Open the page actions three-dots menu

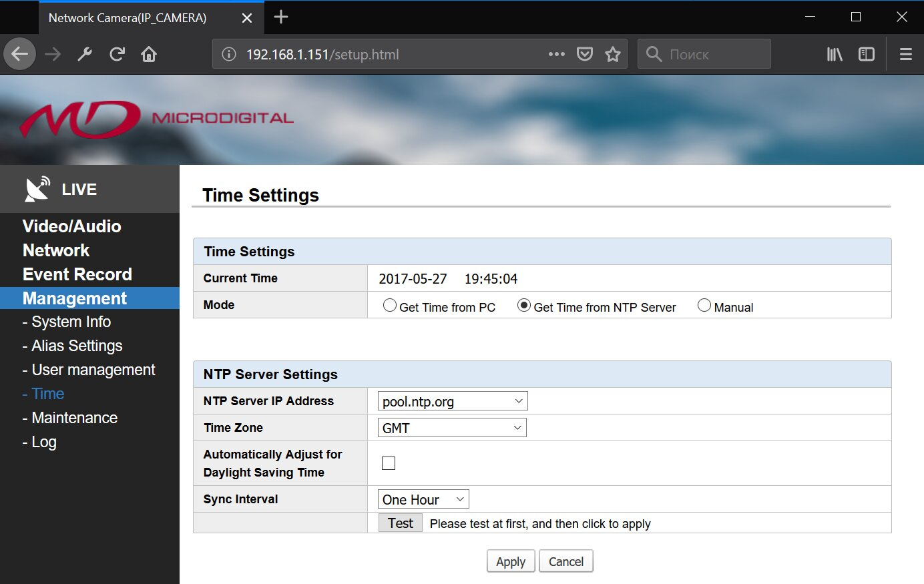point(556,54)
